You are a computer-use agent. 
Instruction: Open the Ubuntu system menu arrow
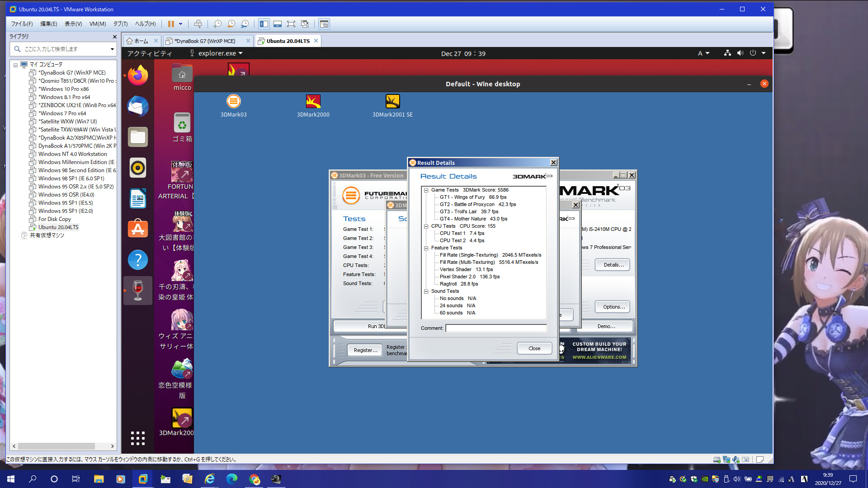click(x=764, y=53)
